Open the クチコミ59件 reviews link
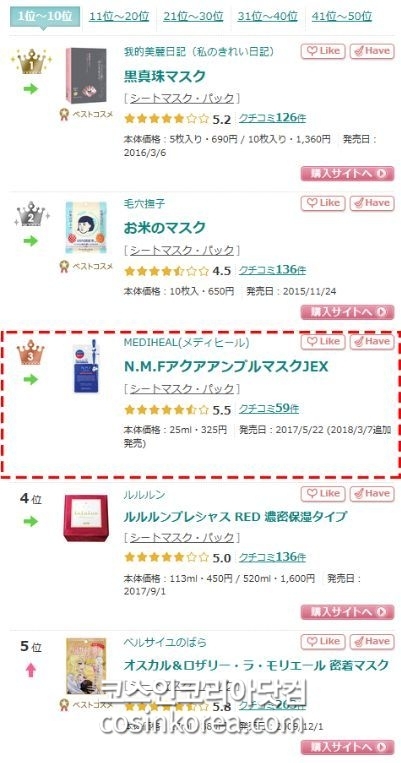 [x=269, y=409]
